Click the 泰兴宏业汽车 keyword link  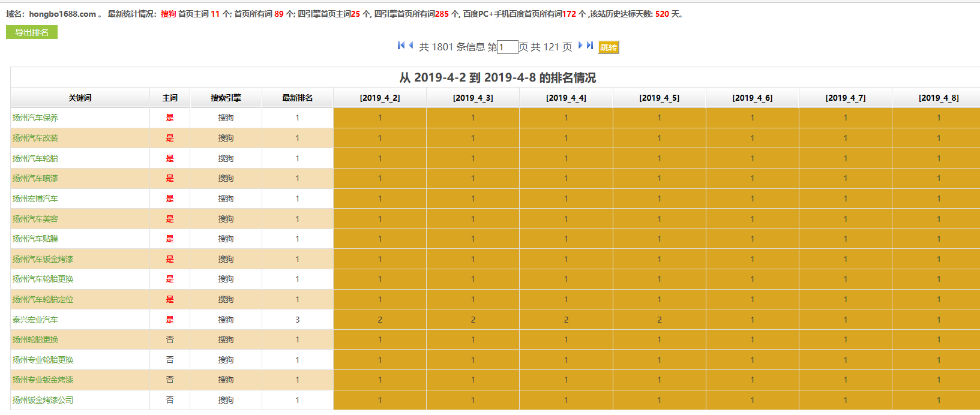point(35,320)
